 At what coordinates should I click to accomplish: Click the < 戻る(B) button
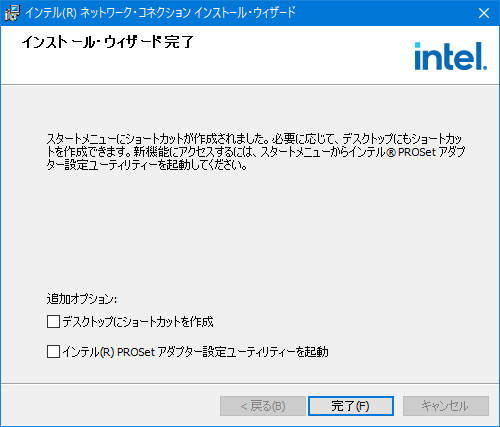(263, 406)
